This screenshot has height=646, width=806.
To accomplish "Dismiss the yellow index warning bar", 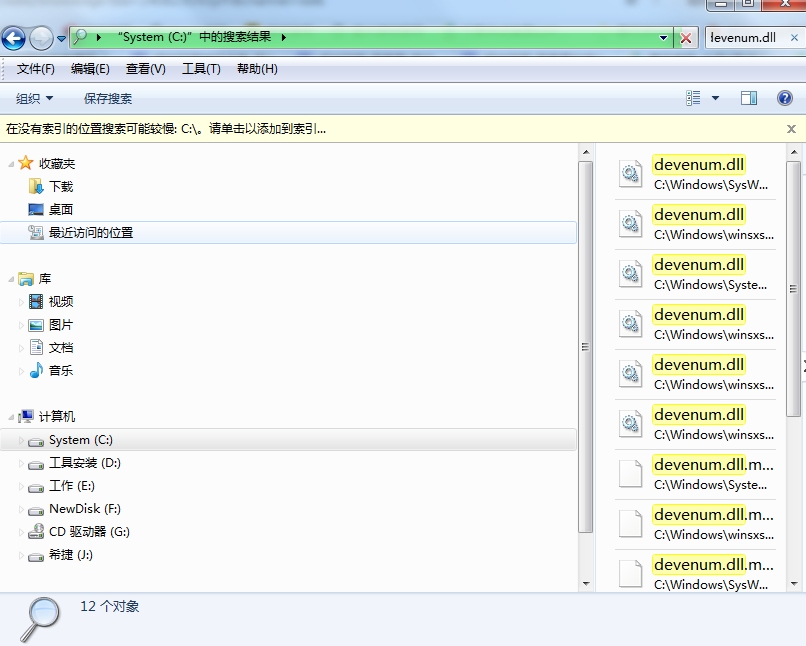I will point(791,129).
